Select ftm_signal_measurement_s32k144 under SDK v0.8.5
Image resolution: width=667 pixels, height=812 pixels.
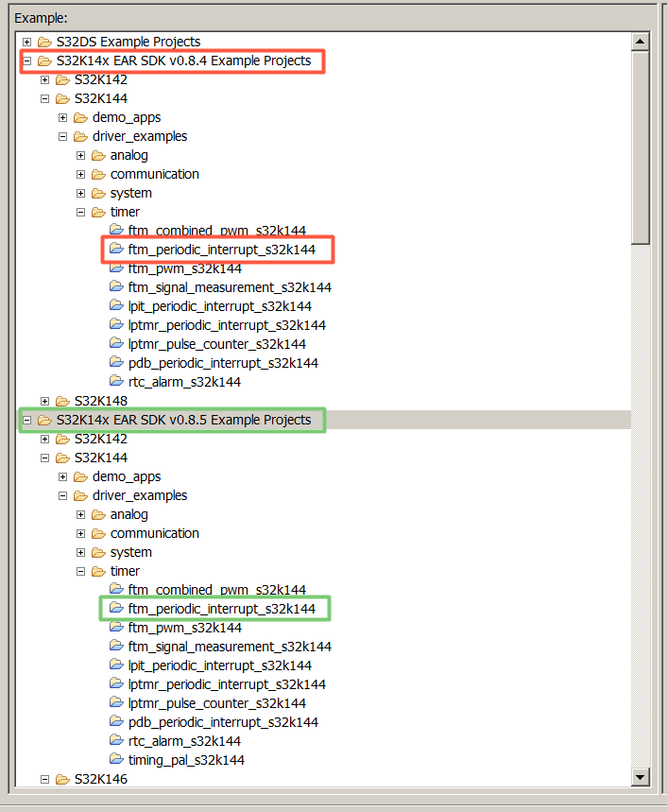230,647
